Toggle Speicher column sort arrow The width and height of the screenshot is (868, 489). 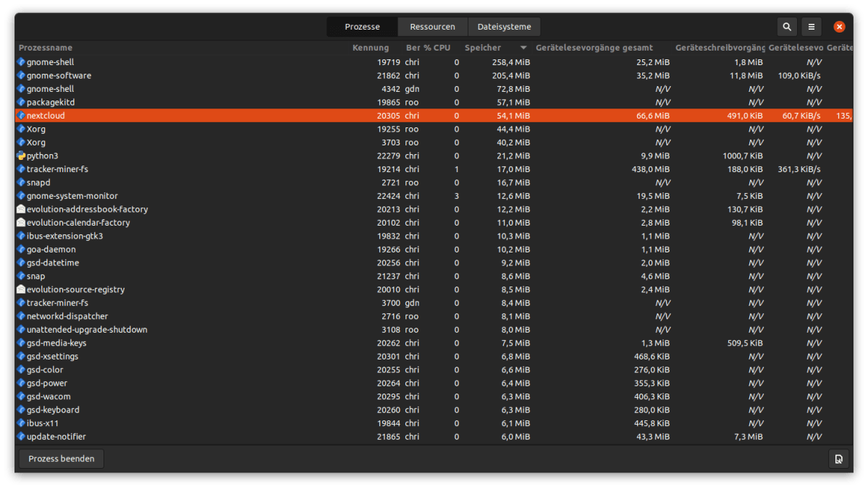pyautogui.click(x=523, y=48)
